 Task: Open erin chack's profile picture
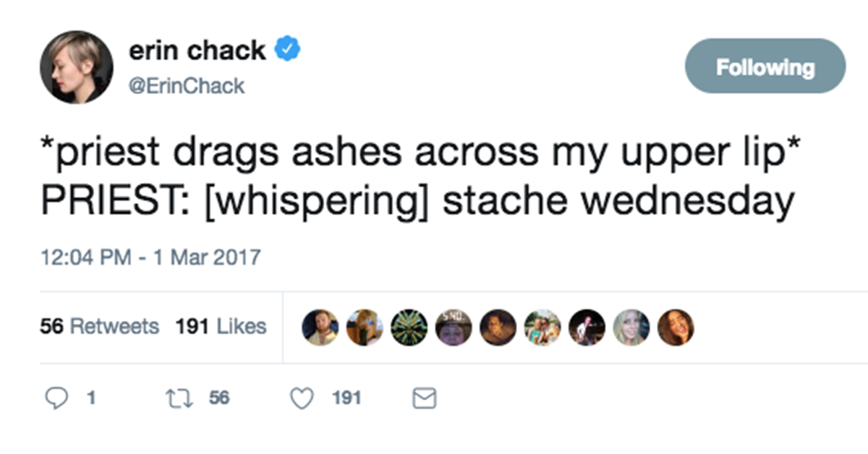[76, 67]
